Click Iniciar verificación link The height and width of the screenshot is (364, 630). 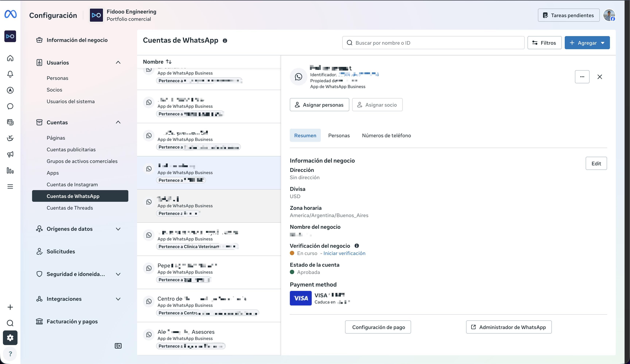(x=344, y=253)
